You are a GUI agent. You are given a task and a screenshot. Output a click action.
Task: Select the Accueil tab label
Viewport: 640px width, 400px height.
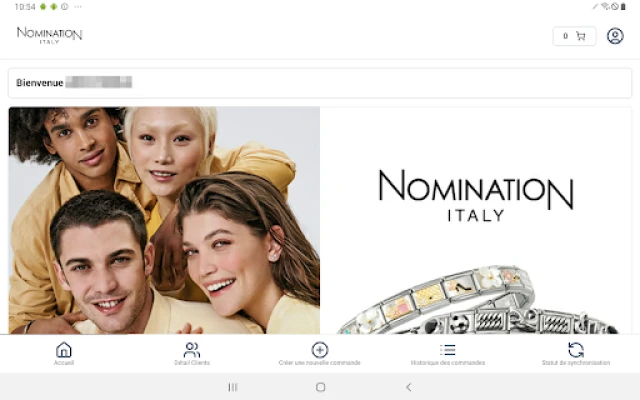(x=64, y=362)
